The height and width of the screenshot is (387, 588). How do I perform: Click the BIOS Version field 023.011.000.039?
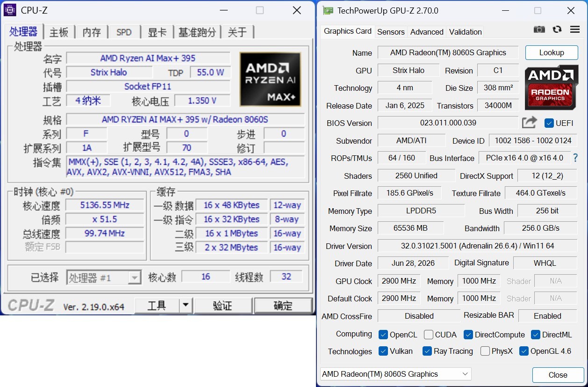448,123
